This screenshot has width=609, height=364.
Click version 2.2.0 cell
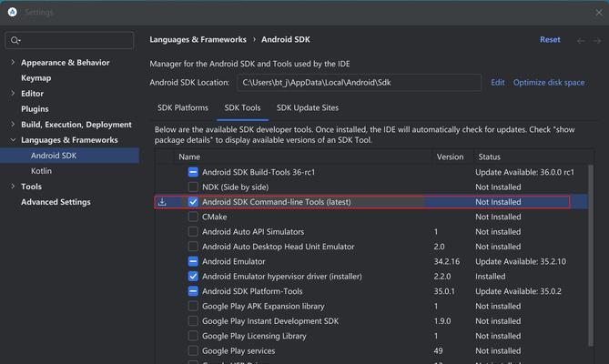pos(442,277)
